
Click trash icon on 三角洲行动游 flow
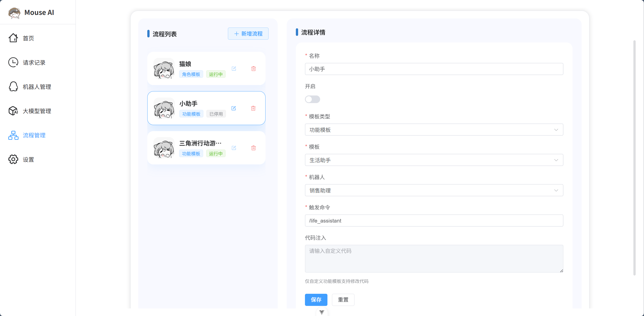point(253,148)
